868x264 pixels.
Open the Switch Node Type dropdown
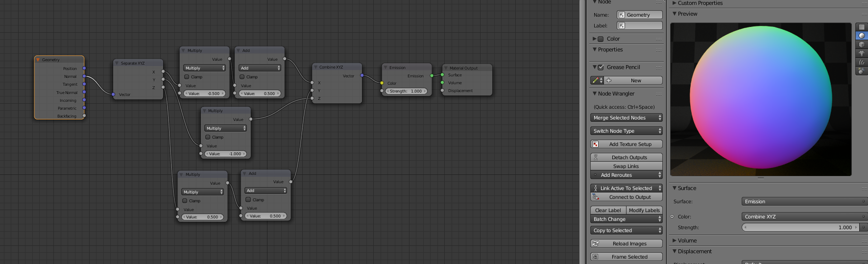[x=627, y=131]
